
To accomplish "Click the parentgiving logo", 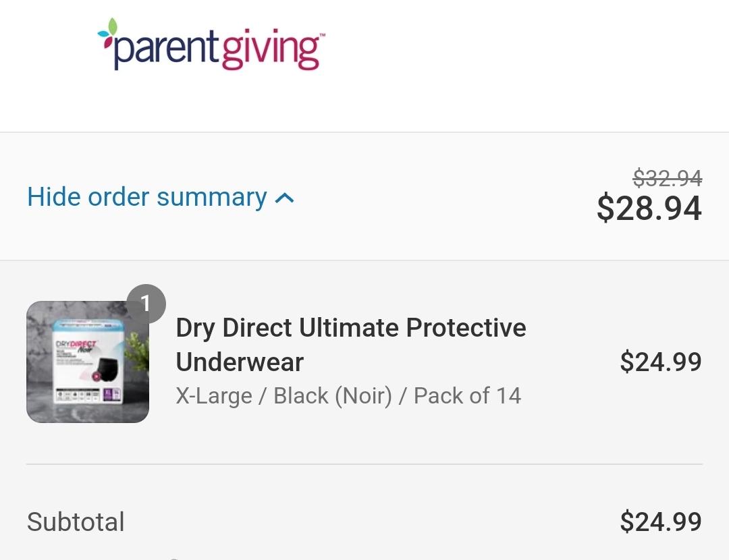I will tap(211, 45).
